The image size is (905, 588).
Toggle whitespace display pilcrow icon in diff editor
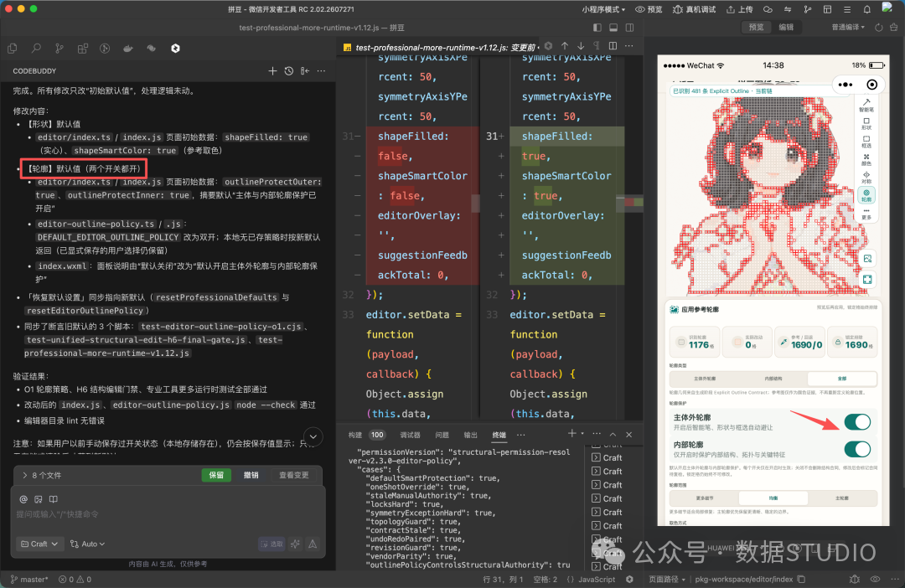pyautogui.click(x=597, y=46)
